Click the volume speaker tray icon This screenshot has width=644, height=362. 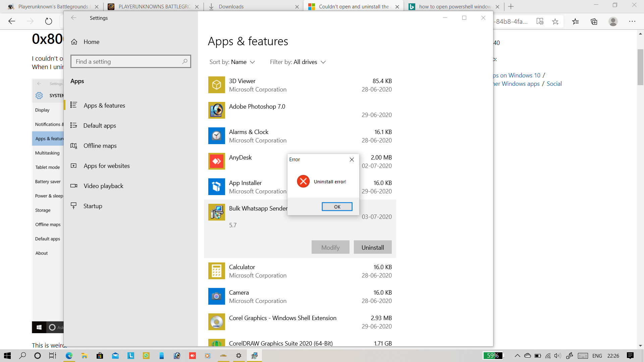click(557, 356)
